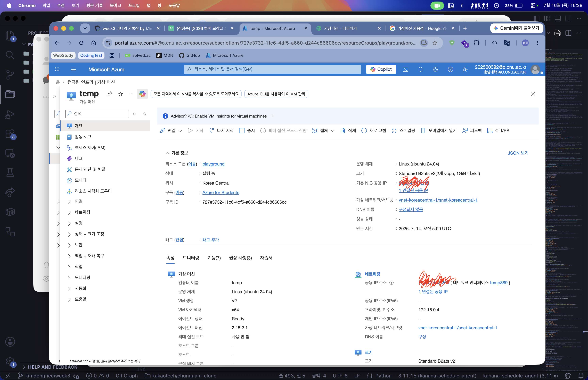Open Azure portal settings gear
Screen dimensions: 588x380
click(436, 70)
